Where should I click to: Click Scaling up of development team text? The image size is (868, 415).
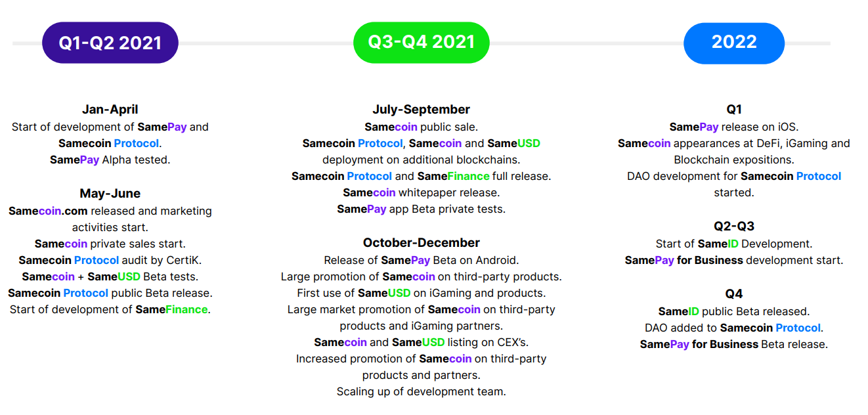(421, 391)
